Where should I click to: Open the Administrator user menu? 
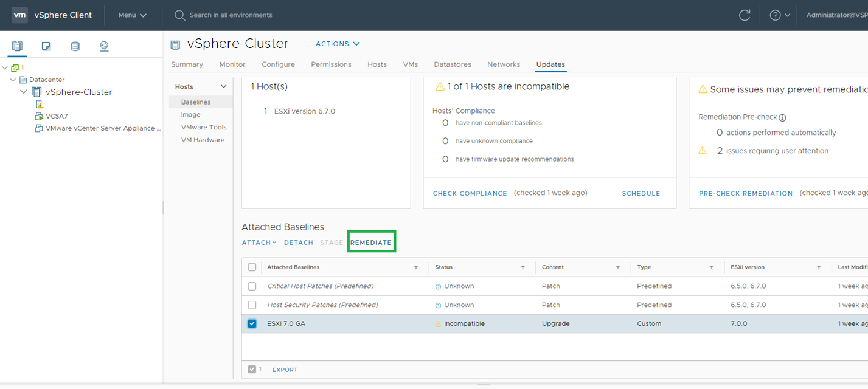[836, 15]
